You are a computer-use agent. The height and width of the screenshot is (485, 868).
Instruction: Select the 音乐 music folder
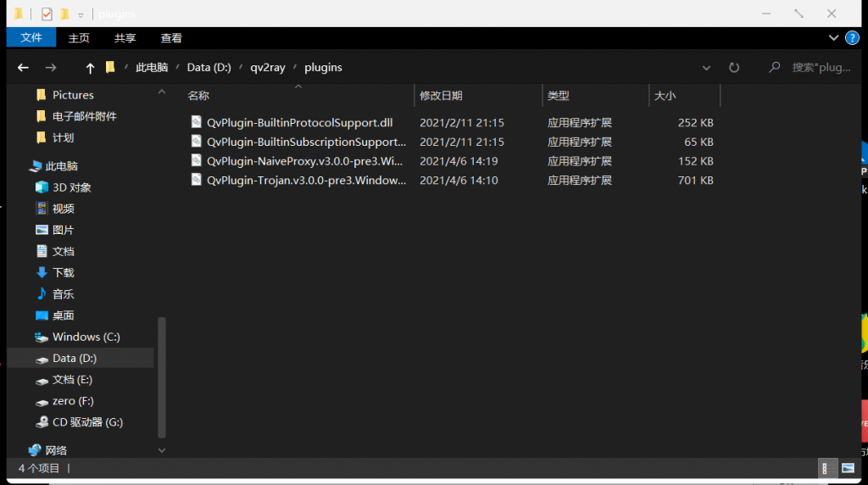(x=63, y=293)
